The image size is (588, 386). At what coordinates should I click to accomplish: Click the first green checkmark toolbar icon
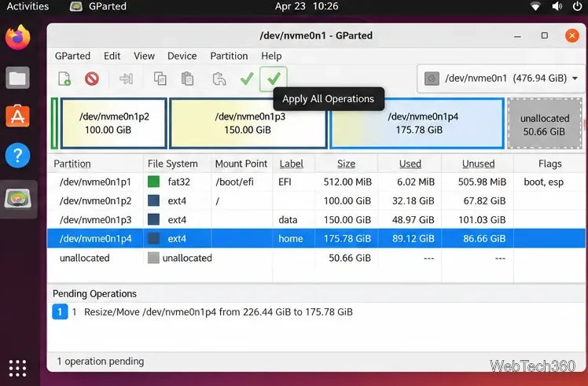(247, 79)
